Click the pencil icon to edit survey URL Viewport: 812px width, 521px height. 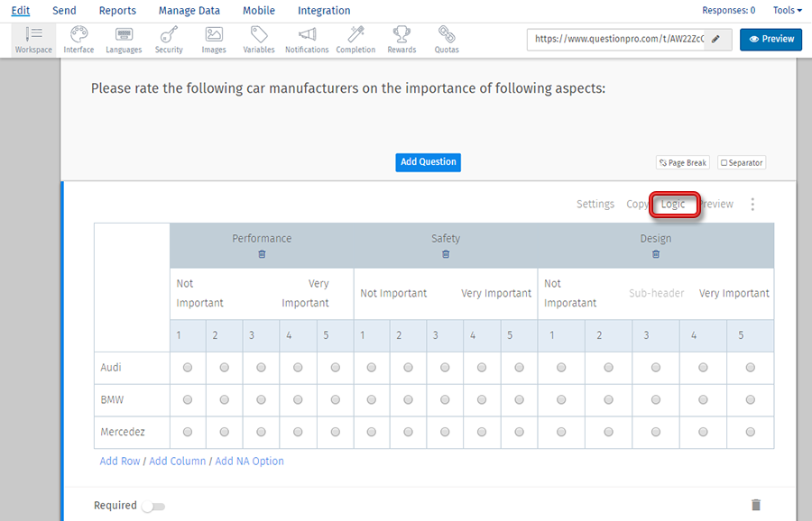(x=716, y=40)
